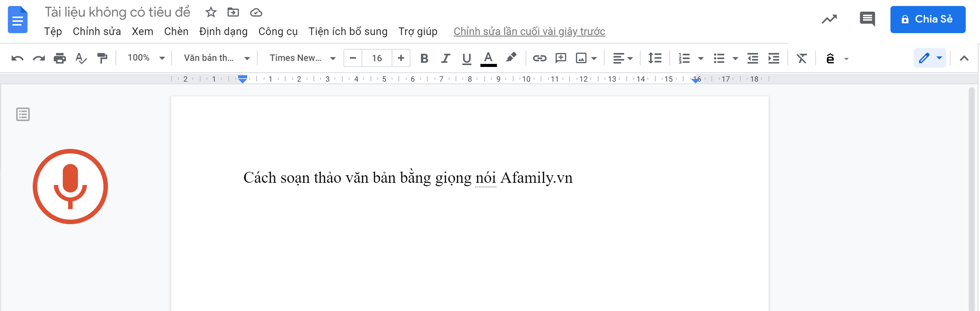Star the untitled document
Viewport: 980px width, 311px height.
click(x=211, y=13)
